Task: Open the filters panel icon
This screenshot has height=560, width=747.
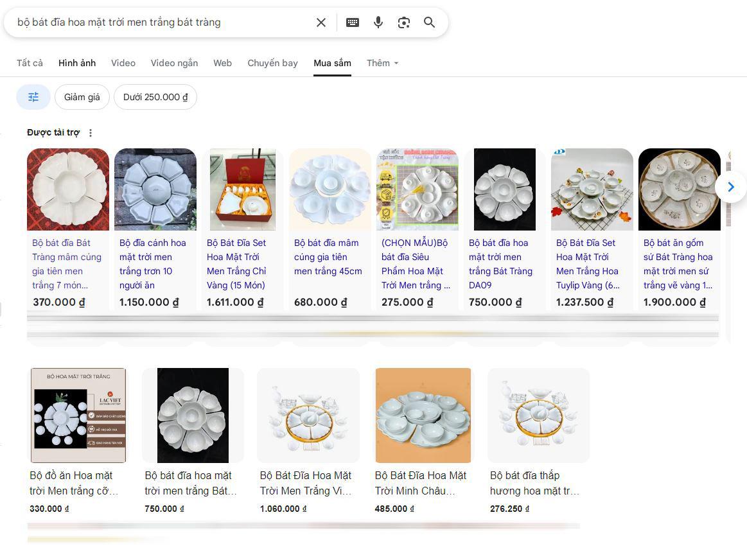Action: (33, 97)
